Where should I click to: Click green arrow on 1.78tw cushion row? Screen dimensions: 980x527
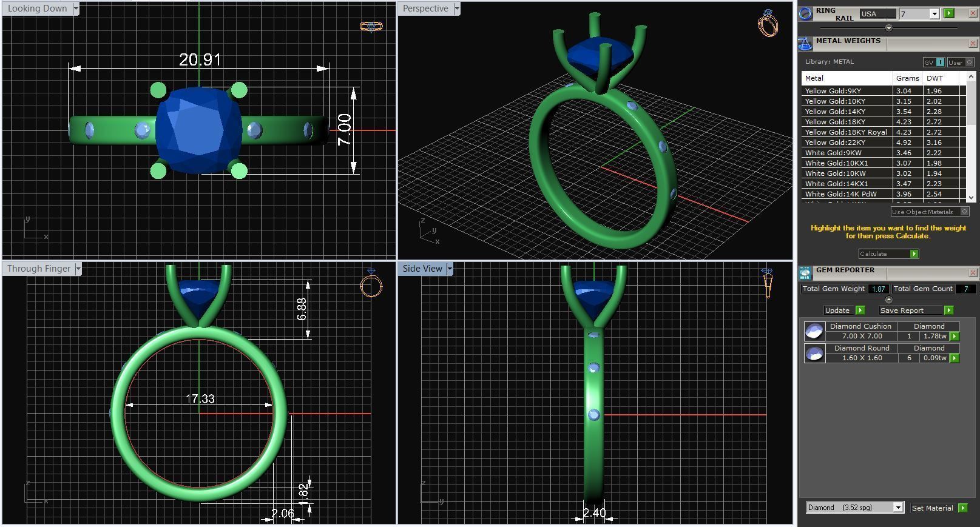point(955,336)
